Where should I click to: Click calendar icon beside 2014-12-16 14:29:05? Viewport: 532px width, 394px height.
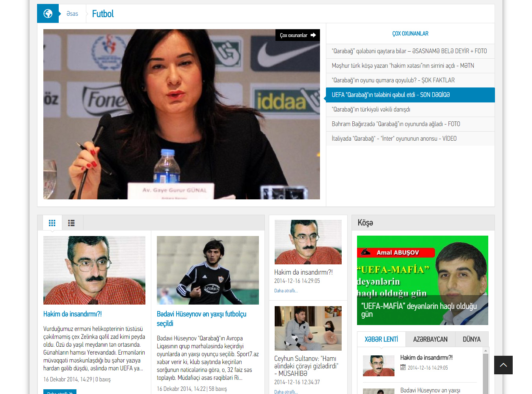point(403,368)
